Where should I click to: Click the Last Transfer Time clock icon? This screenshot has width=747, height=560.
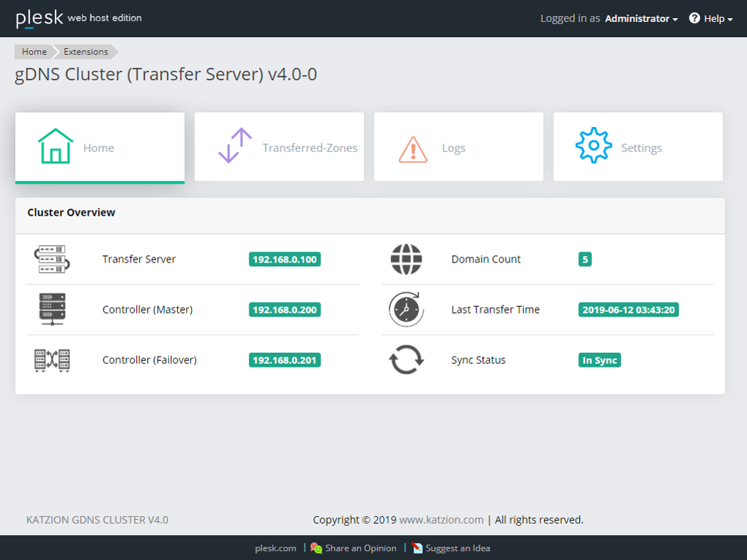coord(406,309)
